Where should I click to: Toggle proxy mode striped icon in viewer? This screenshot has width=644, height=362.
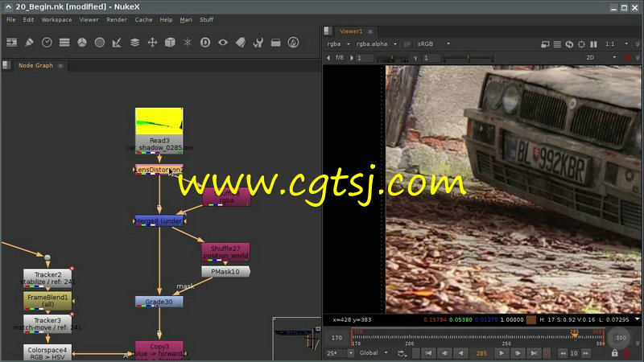pyautogui.click(x=557, y=44)
